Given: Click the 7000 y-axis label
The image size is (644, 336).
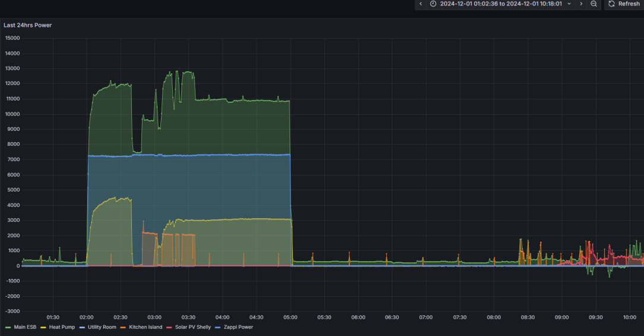Looking at the screenshot, I should tap(13, 159).
